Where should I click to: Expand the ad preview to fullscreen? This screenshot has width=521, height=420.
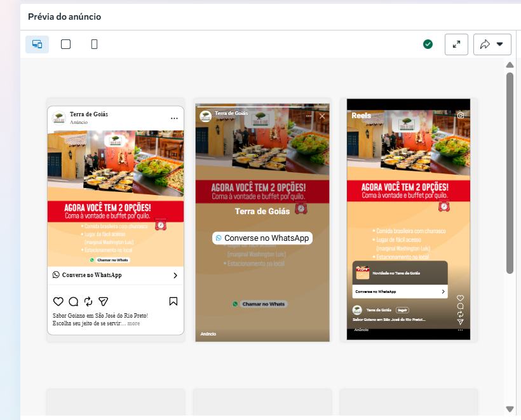[x=457, y=44]
